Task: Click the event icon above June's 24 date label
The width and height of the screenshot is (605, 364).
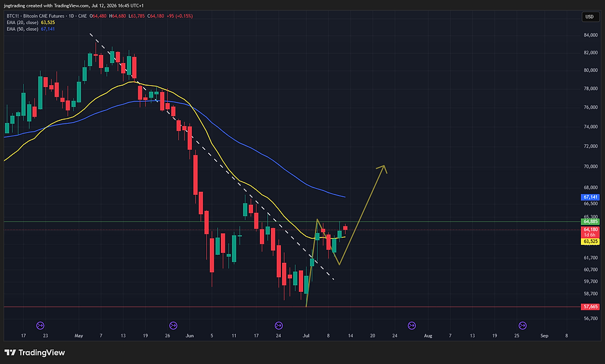Action: click(278, 326)
